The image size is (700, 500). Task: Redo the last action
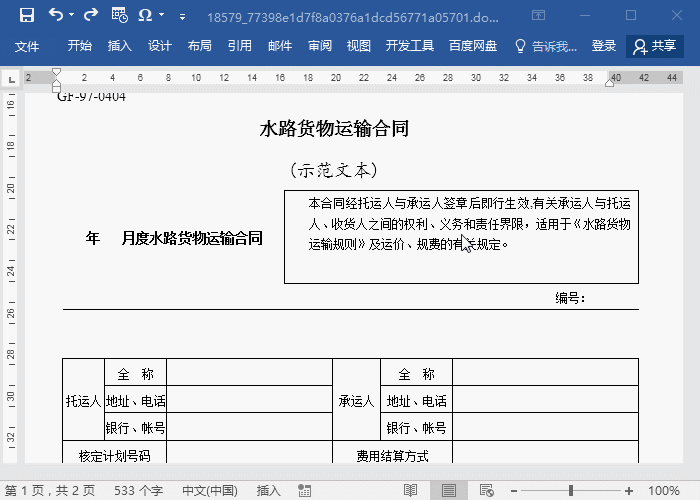click(x=91, y=15)
